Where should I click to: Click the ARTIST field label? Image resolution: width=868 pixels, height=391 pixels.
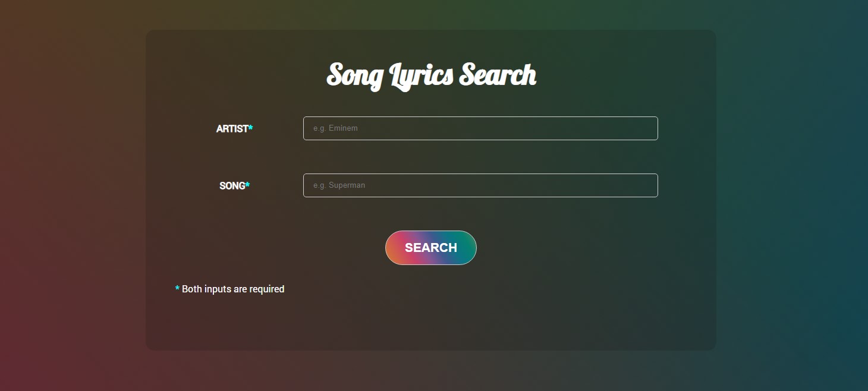pyautogui.click(x=231, y=128)
